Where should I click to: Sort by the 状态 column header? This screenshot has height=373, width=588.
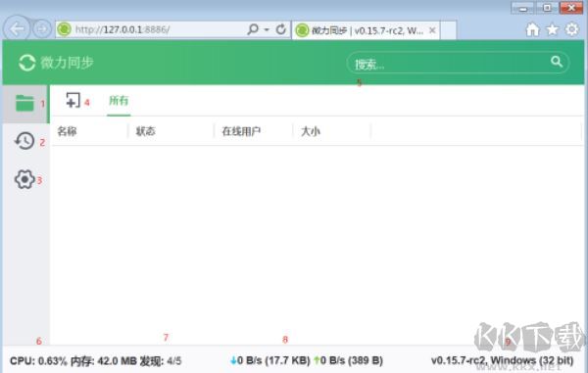(145, 131)
